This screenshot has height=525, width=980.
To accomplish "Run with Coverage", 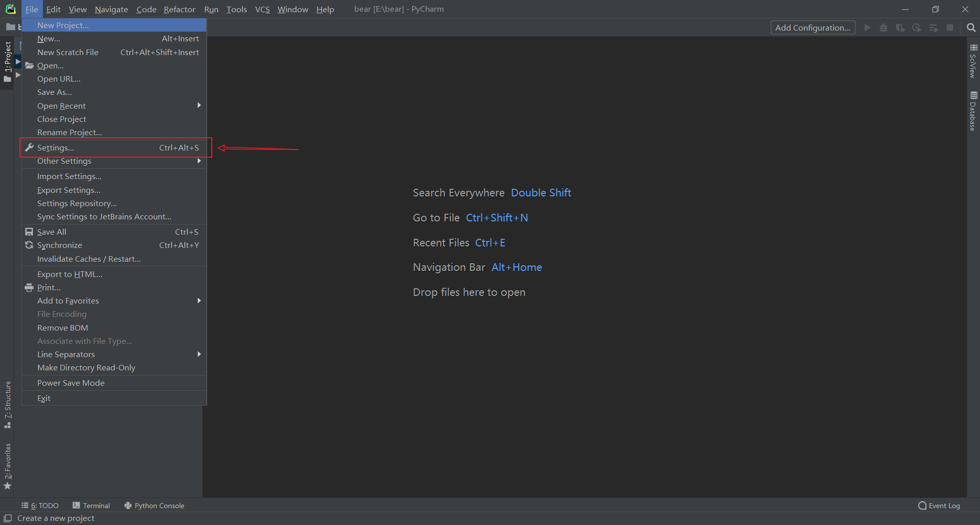I will [900, 28].
